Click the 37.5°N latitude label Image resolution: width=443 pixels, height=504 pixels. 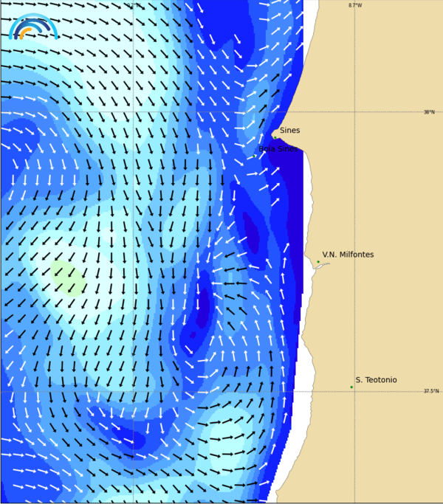click(430, 391)
